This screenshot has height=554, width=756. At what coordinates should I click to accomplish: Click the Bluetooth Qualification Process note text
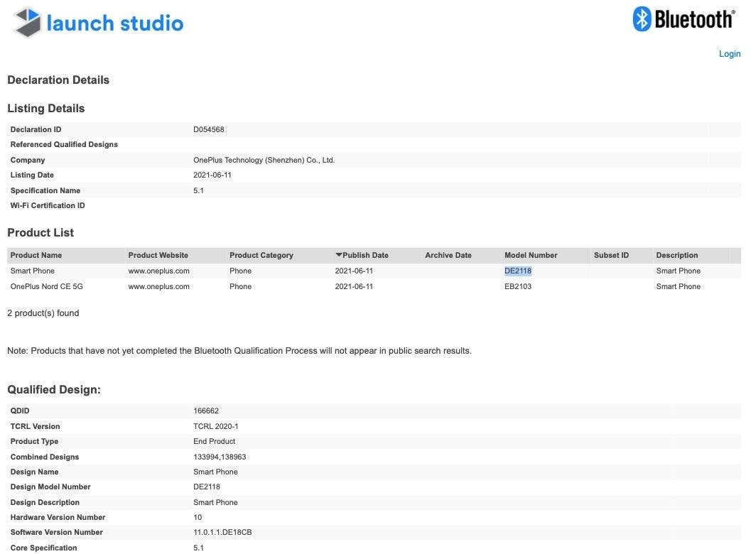[239, 351]
